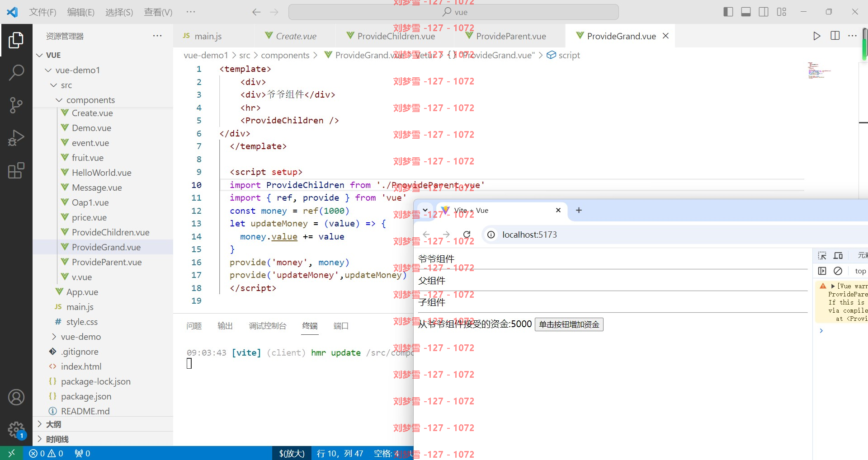
Task: Open the overflow menu ellipsis in menu bar
Action: 191,12
